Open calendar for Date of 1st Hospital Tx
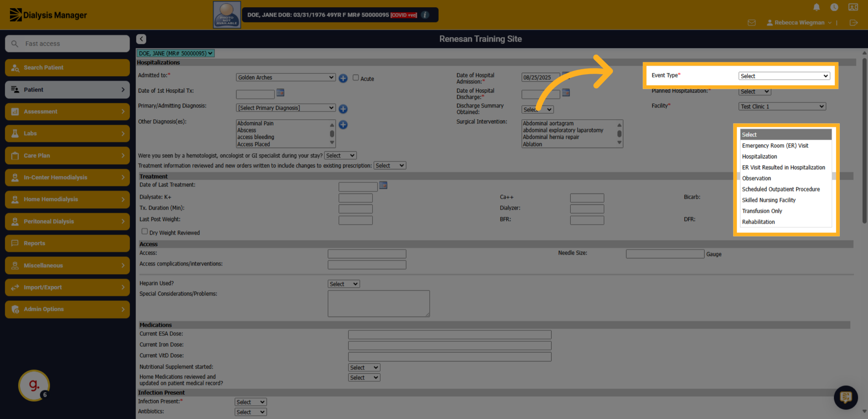Screen dimensions: 868x419 point(280,93)
